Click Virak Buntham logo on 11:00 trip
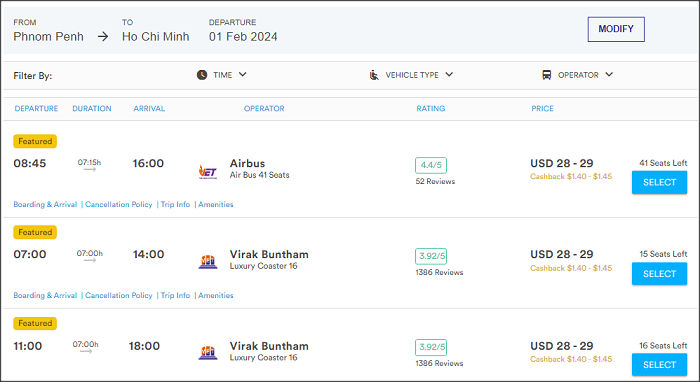The image size is (700, 382). pos(208,353)
